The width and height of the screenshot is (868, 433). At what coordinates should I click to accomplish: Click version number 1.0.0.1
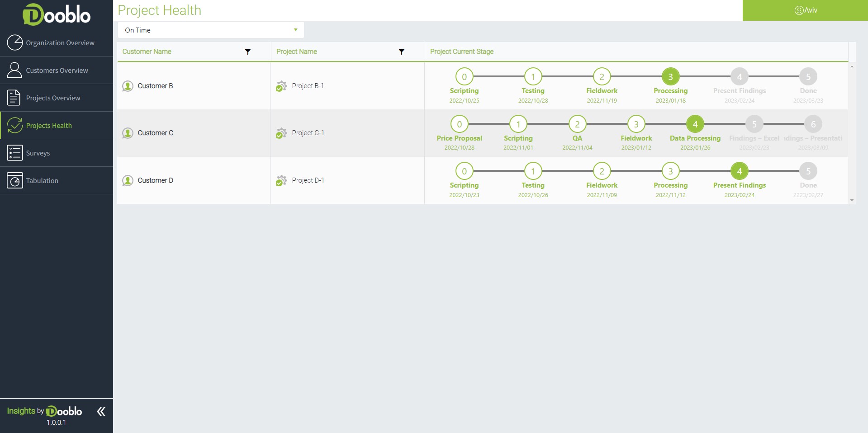(56, 423)
